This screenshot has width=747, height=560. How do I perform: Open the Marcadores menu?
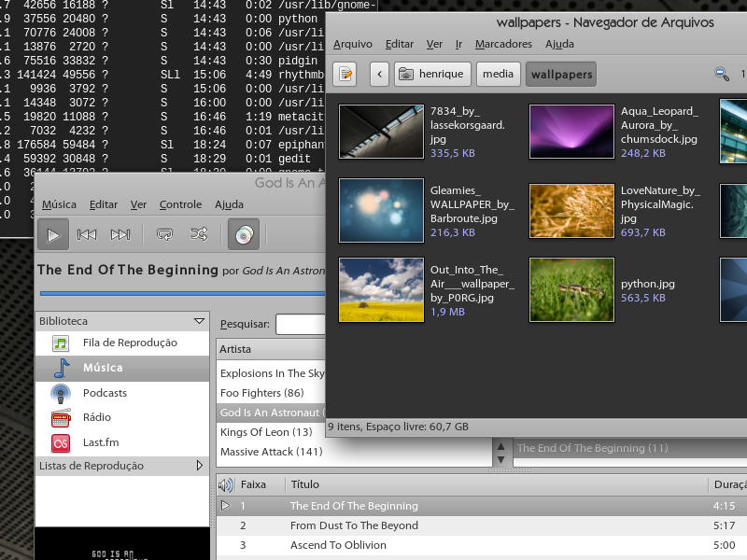click(503, 44)
